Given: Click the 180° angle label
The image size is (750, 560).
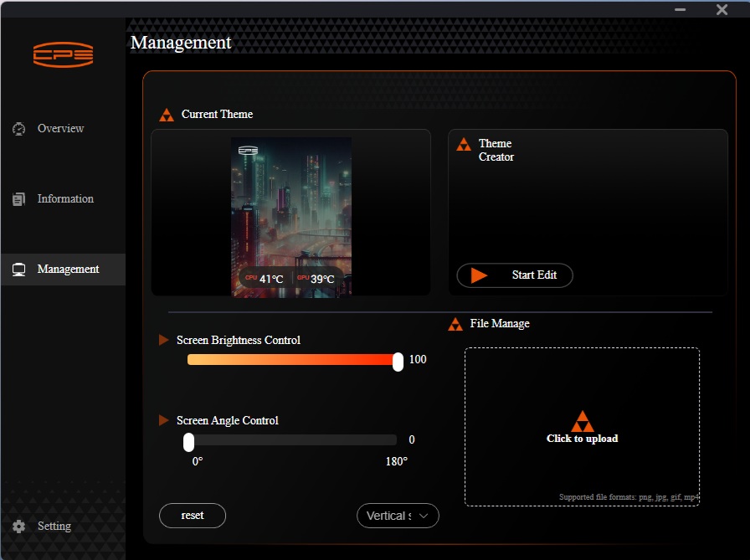Looking at the screenshot, I should click(x=397, y=461).
